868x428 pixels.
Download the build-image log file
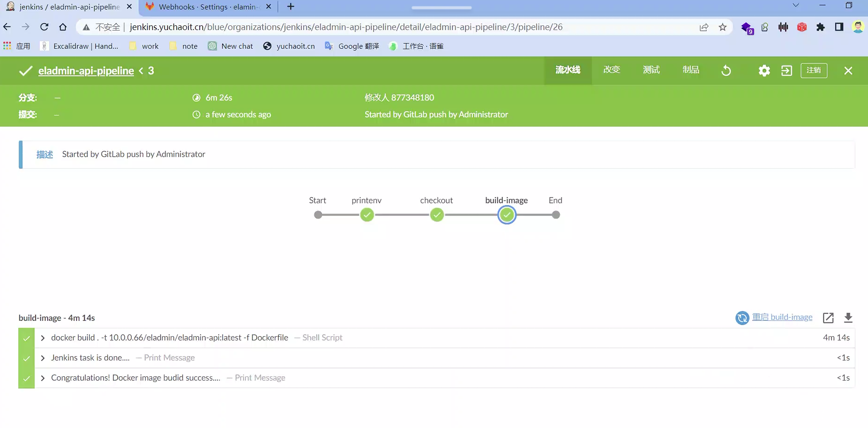click(848, 318)
